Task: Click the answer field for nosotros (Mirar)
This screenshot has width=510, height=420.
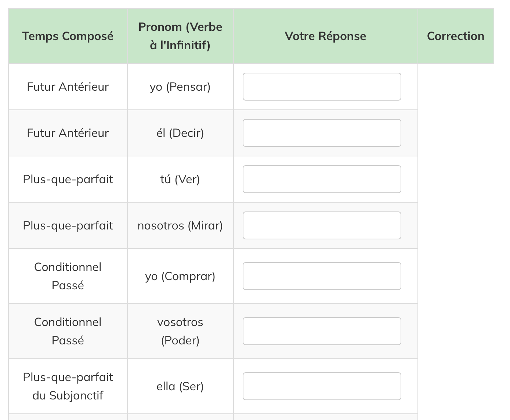Action: coord(322,225)
